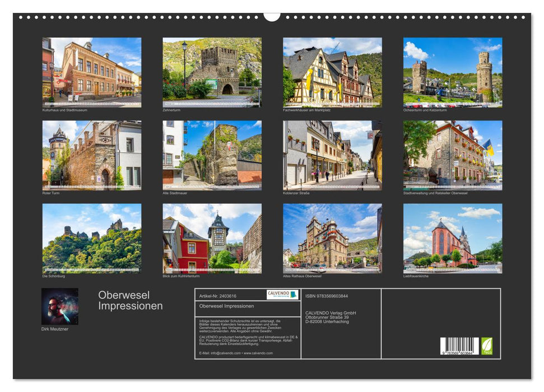This screenshot has height=392, width=544.
Task: Click the green eco leaf icon
Action: pyautogui.click(x=487, y=346)
